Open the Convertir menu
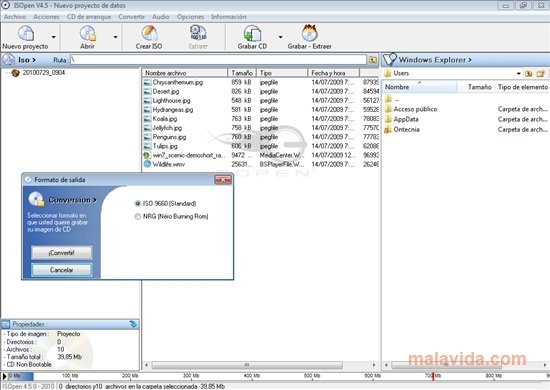 pos(132,17)
